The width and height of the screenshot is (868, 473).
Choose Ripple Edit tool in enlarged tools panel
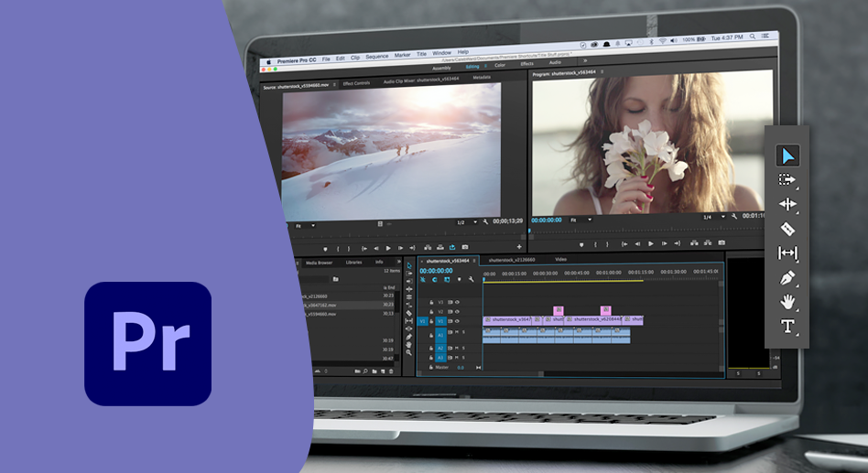click(787, 204)
